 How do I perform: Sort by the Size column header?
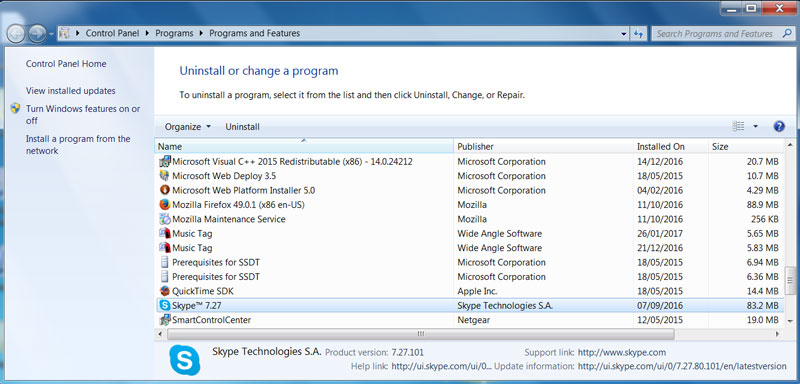[x=746, y=146]
